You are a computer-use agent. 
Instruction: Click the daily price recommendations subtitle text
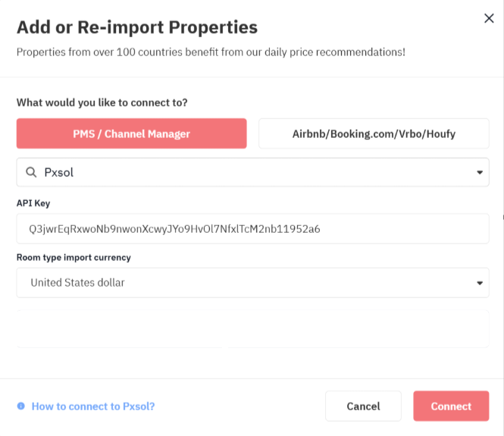[x=211, y=52]
